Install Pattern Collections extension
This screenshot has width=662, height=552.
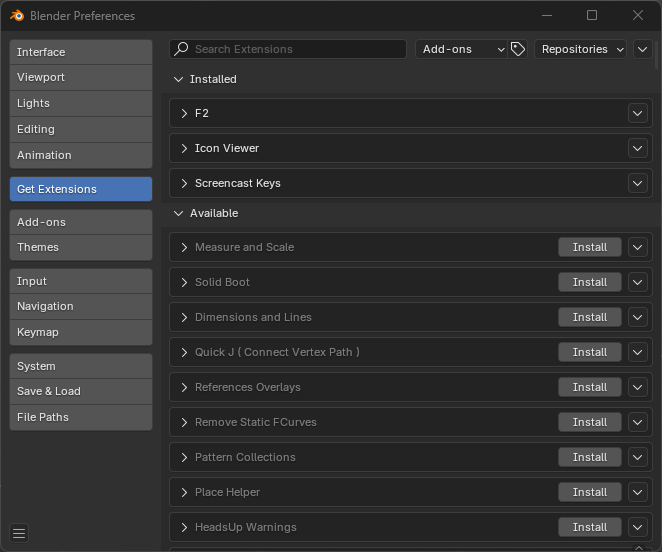click(x=590, y=457)
